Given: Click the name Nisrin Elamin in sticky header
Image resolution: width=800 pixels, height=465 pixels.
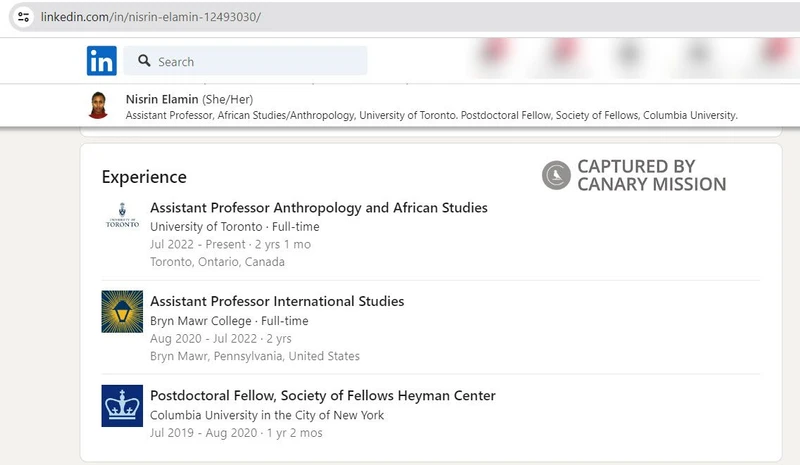Looking at the screenshot, I should pyautogui.click(x=162, y=99).
